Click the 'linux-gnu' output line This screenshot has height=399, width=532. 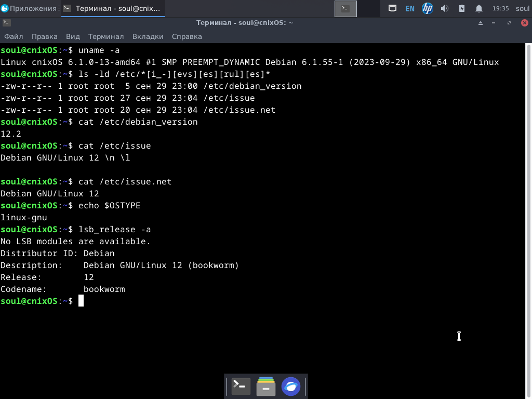point(24,218)
